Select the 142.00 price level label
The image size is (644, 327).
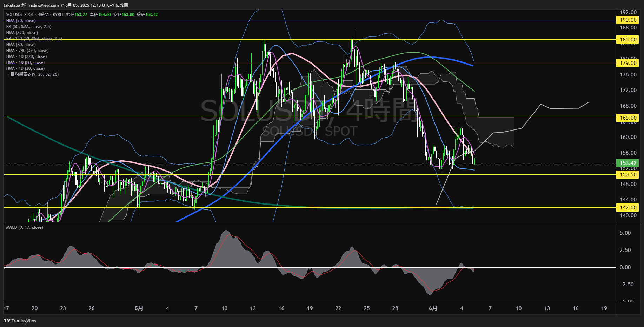[628, 208]
